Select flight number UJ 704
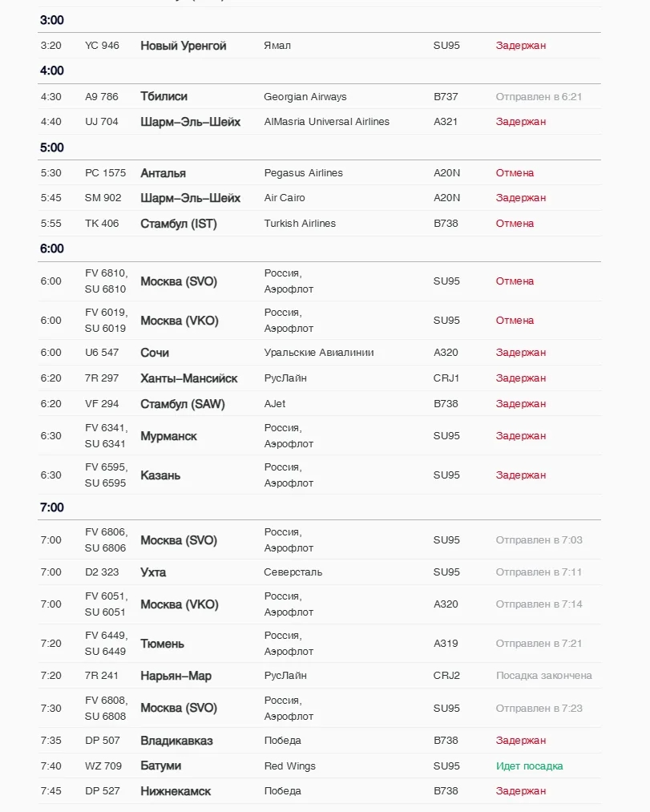Image resolution: width=650 pixels, height=812 pixels. pyautogui.click(x=102, y=122)
